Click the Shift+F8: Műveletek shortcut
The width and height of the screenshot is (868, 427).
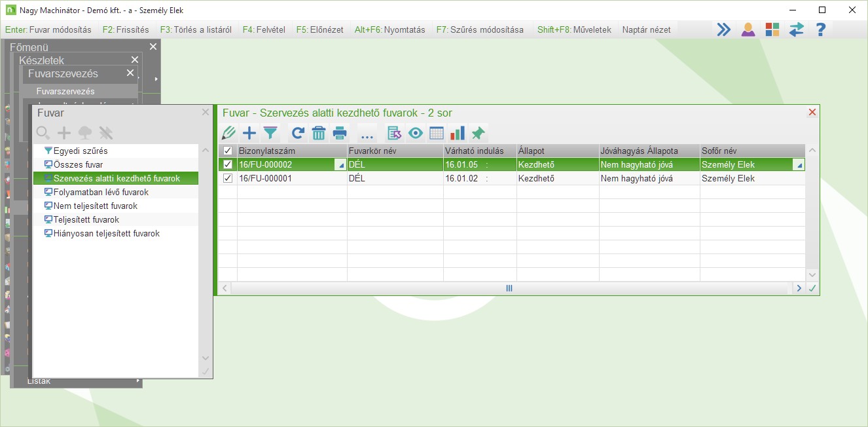tap(574, 29)
